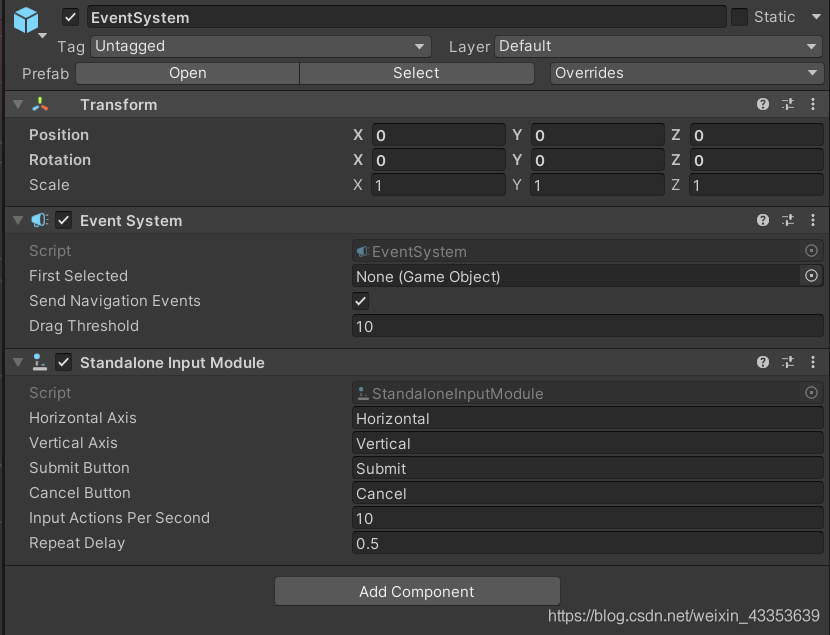
Task: Click StandaloneInputModule script object picker circle
Action: 811,393
